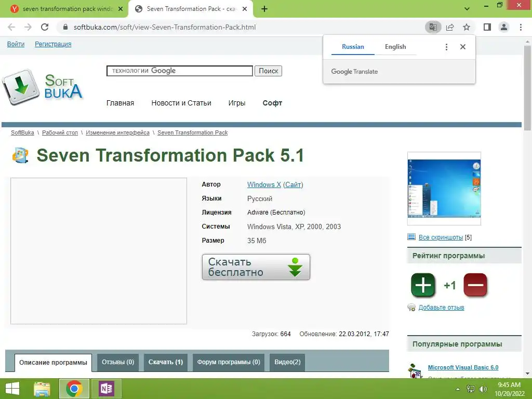The width and height of the screenshot is (532, 399).
Task: Open translate popup options menu
Action: pos(446,47)
